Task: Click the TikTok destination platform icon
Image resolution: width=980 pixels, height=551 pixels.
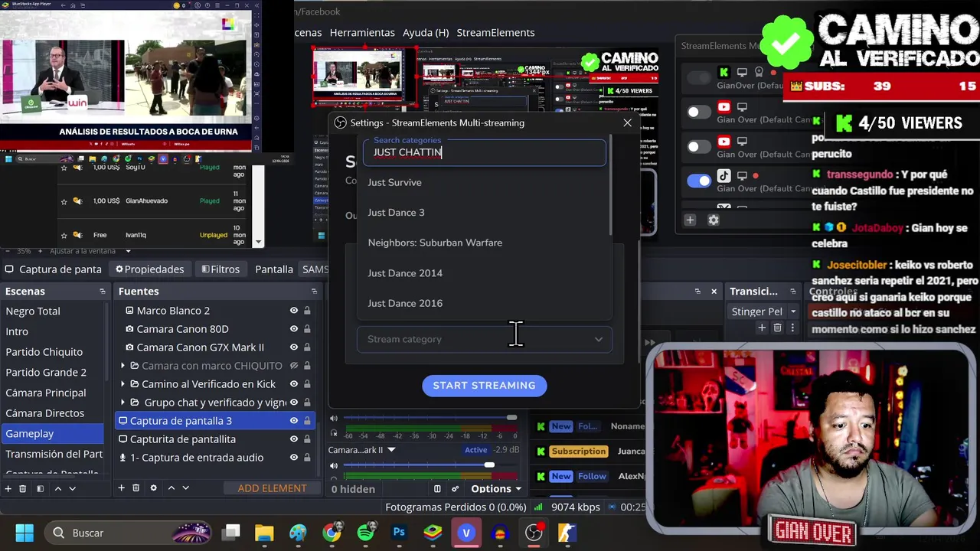Action: point(724,176)
